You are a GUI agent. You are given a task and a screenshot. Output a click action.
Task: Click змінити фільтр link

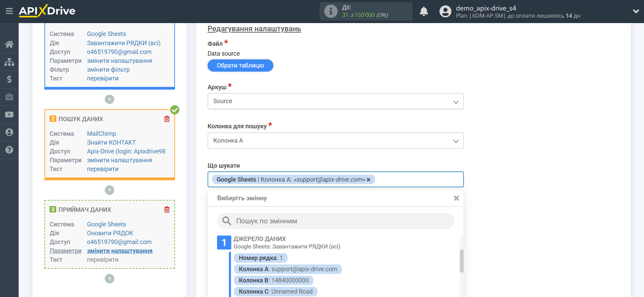pyautogui.click(x=109, y=70)
